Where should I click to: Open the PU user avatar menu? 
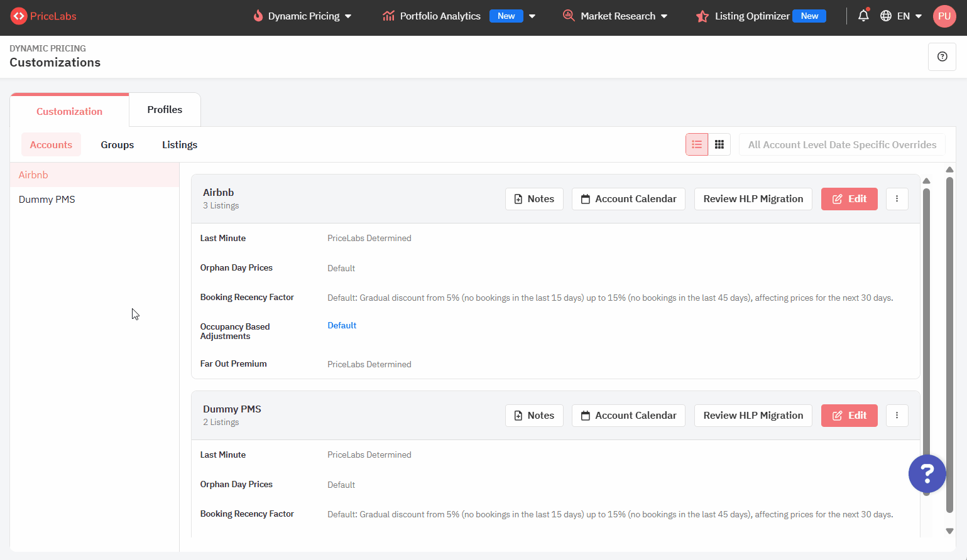944,16
